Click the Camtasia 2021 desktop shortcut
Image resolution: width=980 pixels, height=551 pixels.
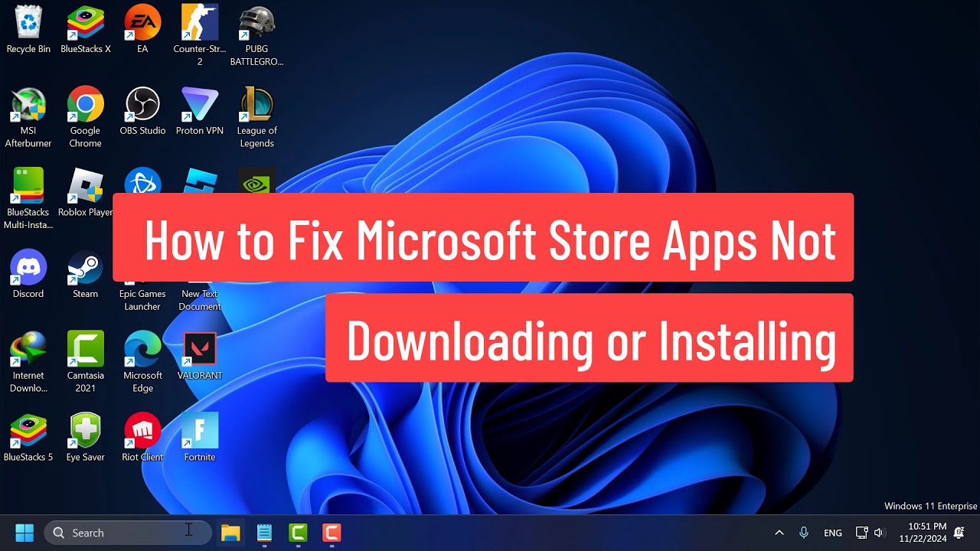86,362
